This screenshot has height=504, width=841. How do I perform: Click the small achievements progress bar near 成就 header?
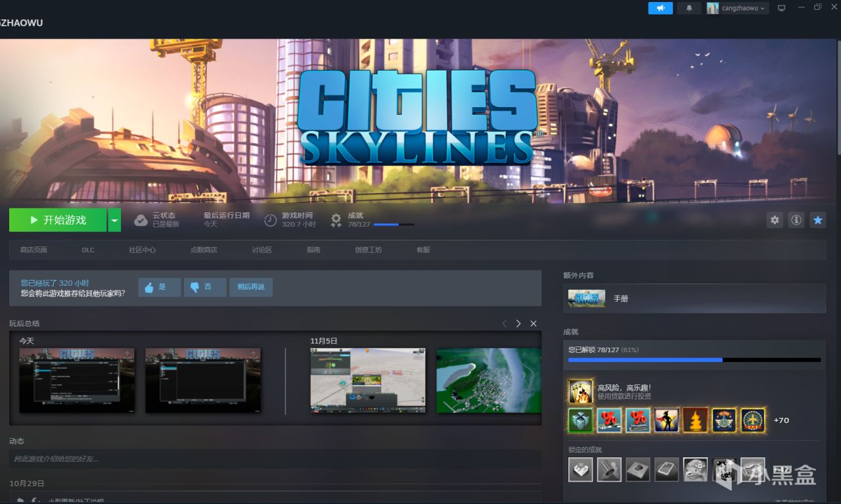coord(394,225)
